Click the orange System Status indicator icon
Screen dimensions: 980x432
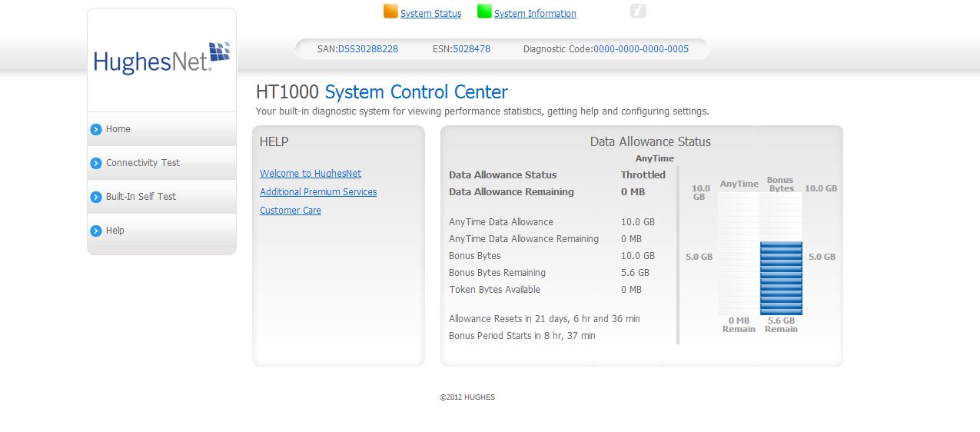(390, 12)
